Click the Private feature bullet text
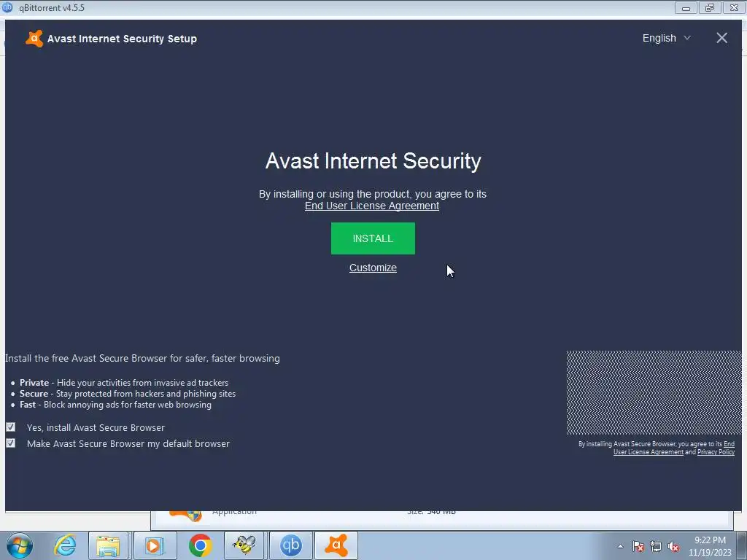The width and height of the screenshot is (747, 560). [124, 382]
